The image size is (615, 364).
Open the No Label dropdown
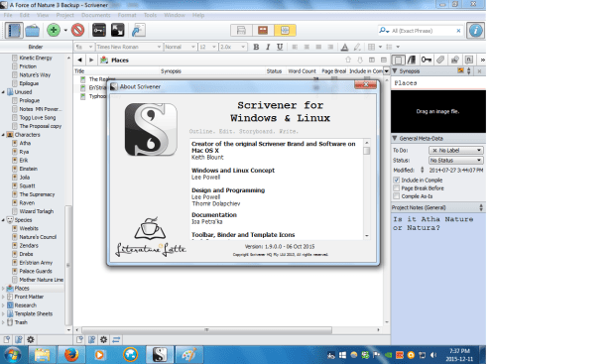[x=455, y=150]
